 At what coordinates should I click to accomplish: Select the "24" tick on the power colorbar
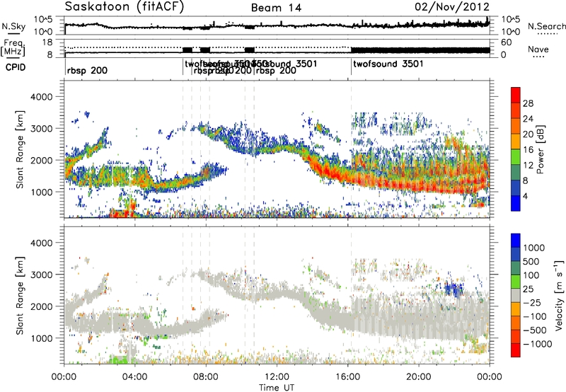click(528, 119)
